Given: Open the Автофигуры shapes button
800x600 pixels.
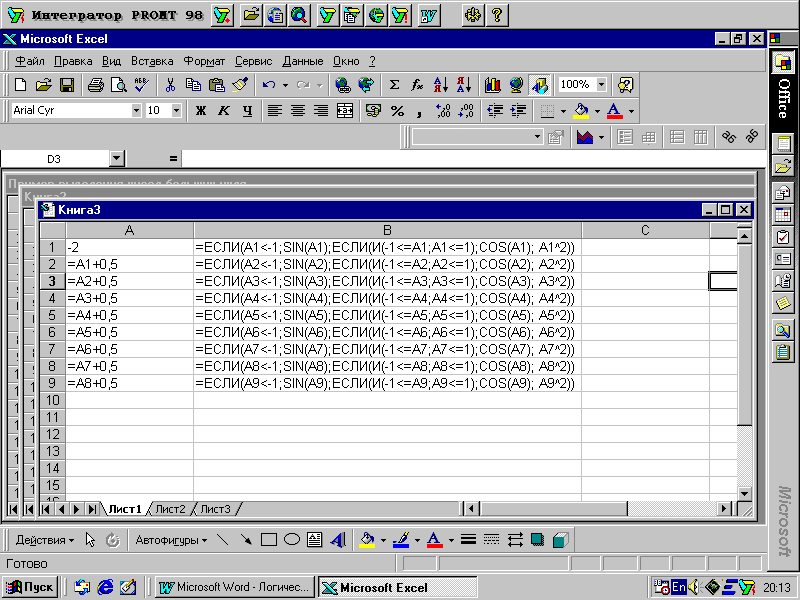Looking at the screenshot, I should click(171, 540).
